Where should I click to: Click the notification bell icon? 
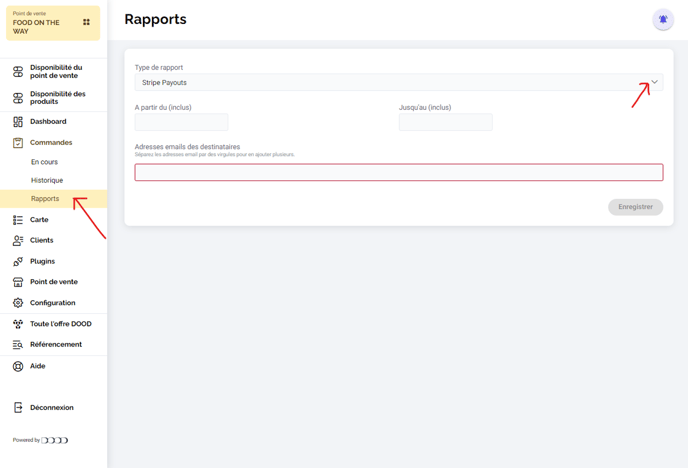[662, 20]
